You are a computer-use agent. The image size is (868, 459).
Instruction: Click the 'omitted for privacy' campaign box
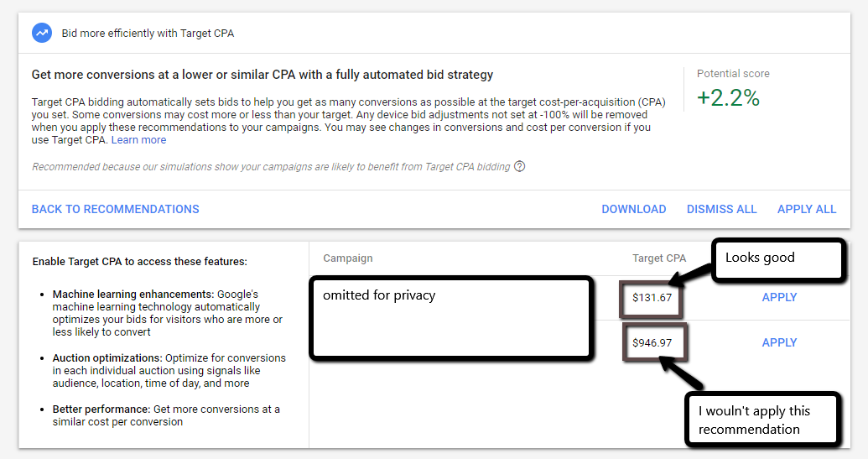tap(451, 319)
